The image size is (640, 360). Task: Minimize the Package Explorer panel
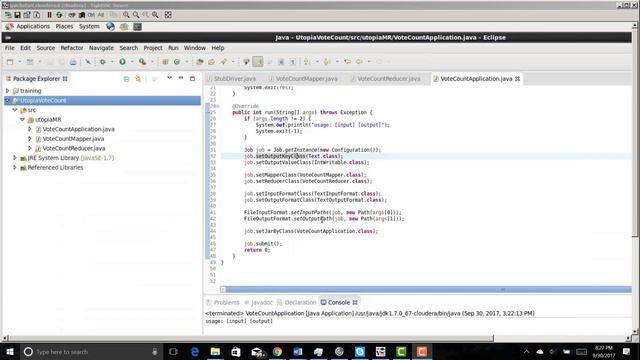tap(181, 78)
